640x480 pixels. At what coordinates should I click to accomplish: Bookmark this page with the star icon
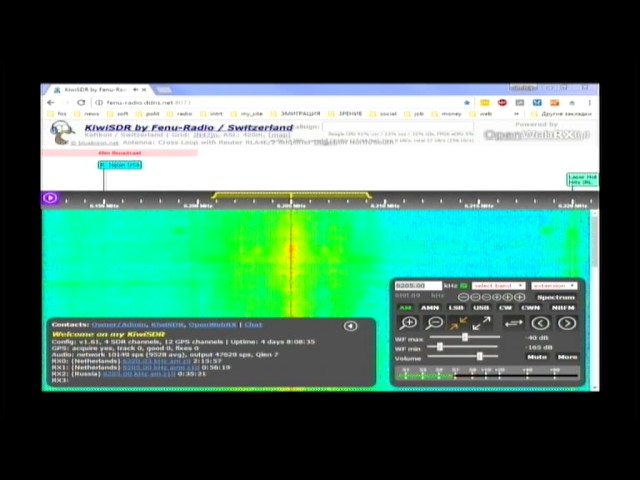pyautogui.click(x=467, y=102)
